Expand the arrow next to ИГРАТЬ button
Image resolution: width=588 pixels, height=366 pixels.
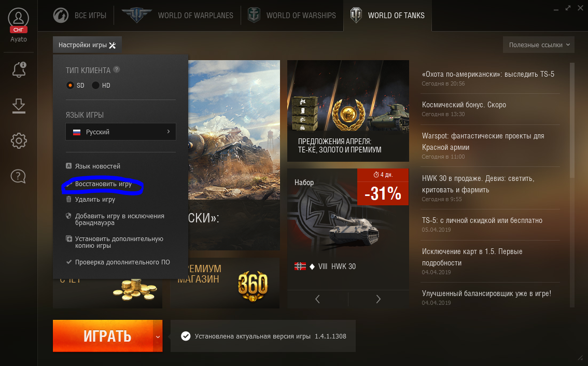coord(158,336)
